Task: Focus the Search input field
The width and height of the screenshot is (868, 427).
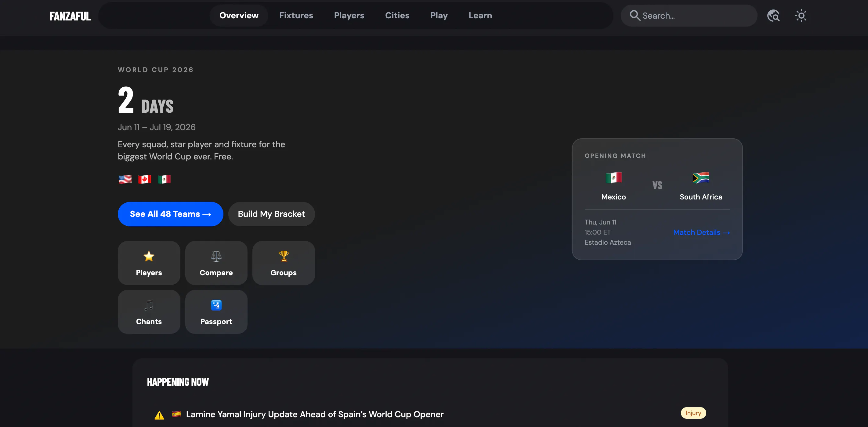Action: tap(689, 16)
